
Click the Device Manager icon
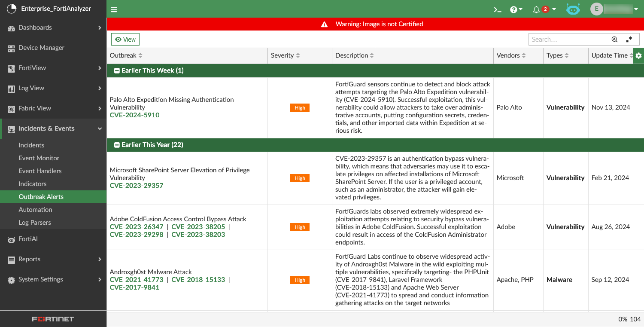[11, 48]
